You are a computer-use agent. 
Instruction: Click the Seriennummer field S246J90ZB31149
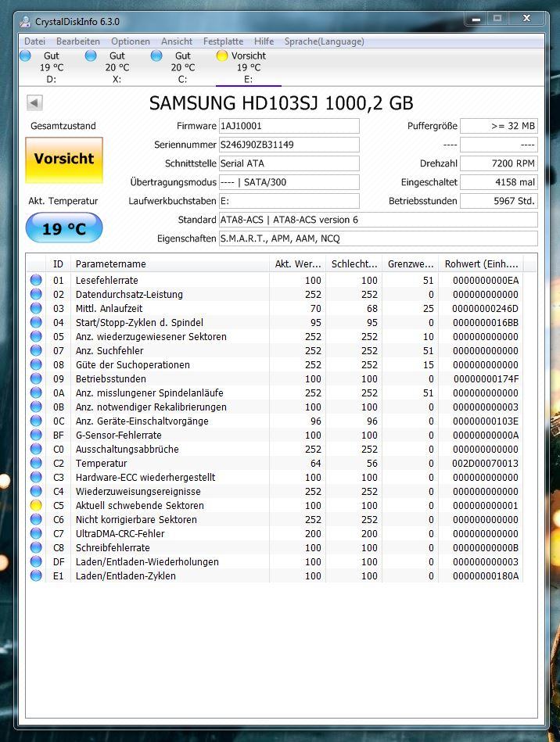click(x=289, y=145)
